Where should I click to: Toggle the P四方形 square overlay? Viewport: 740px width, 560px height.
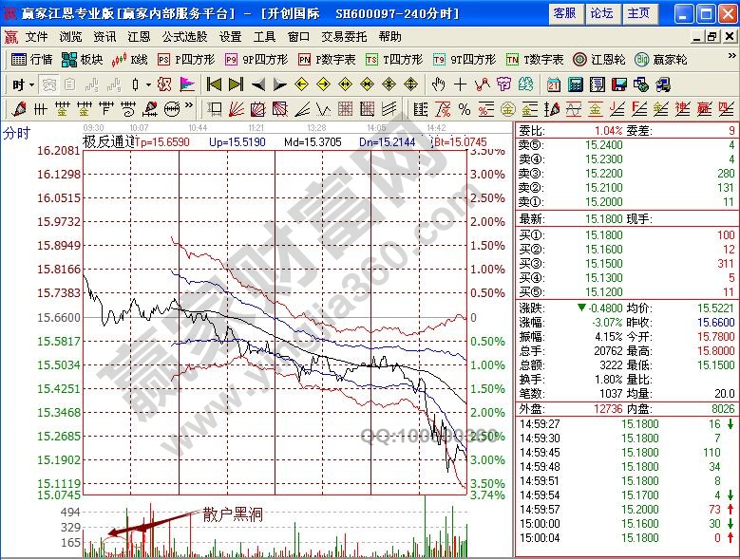click(x=179, y=59)
